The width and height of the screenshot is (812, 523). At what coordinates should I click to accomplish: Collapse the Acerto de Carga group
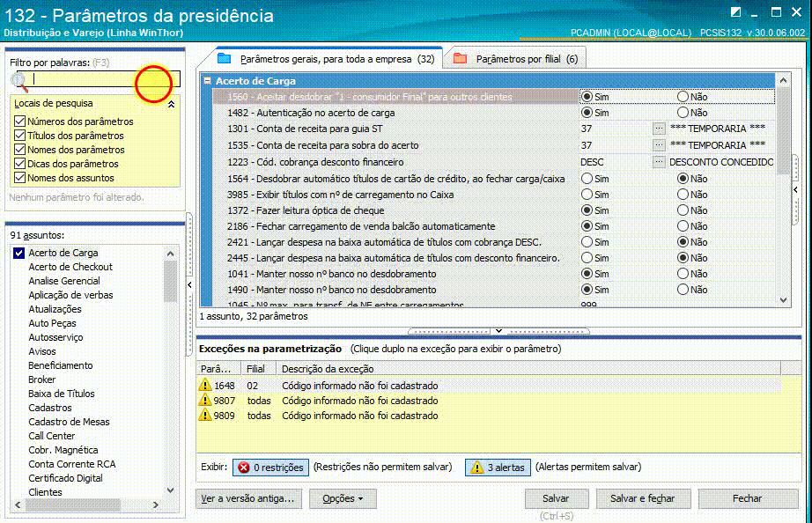click(208, 81)
